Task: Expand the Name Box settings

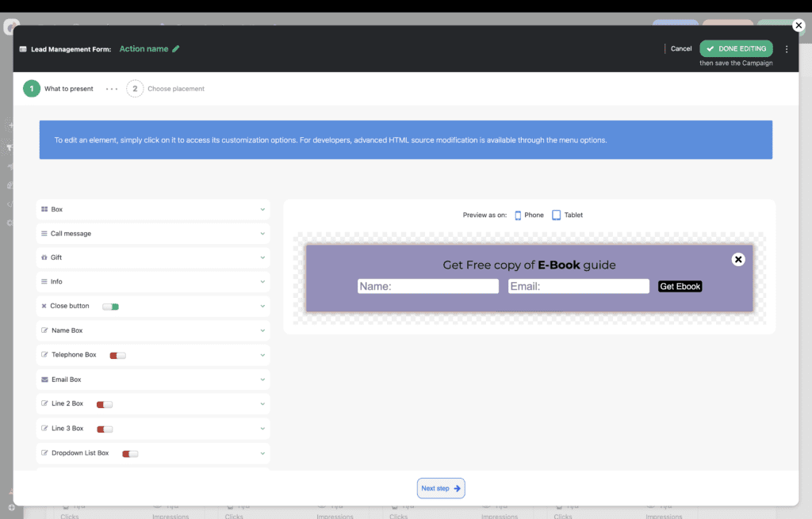Action: pyautogui.click(x=262, y=330)
